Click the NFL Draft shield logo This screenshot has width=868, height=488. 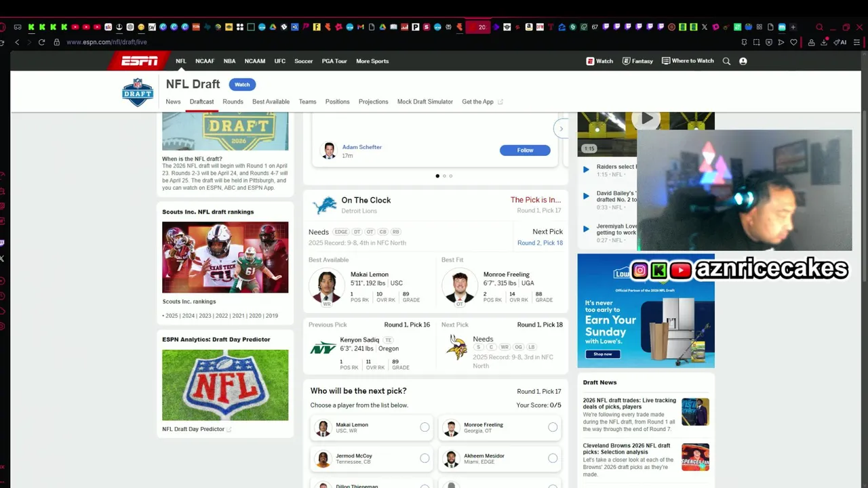pyautogui.click(x=138, y=92)
